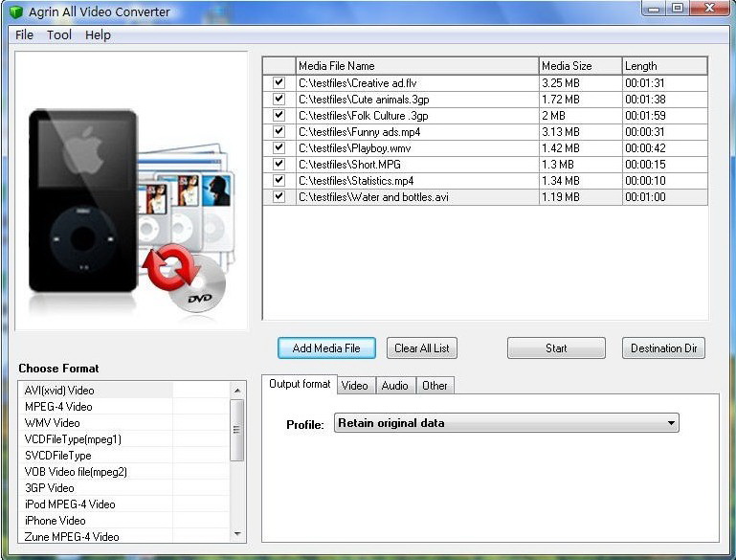Image resolution: width=736 pixels, height=560 pixels.
Task: Toggle the Statistics.mp4 checkbox
Action: coord(279,180)
